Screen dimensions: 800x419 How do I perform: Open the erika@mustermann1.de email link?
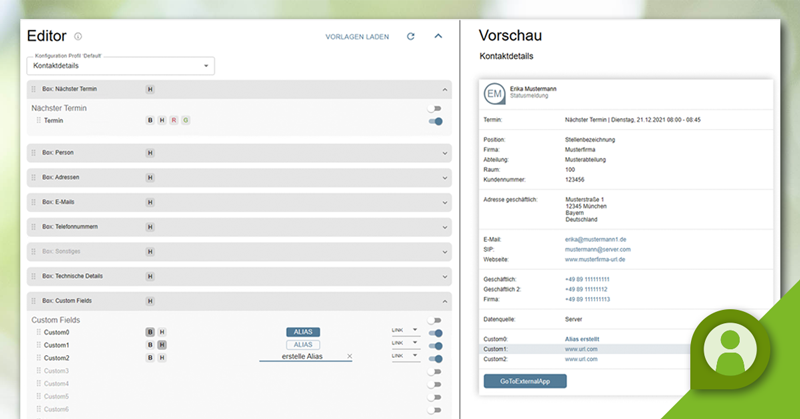click(x=594, y=239)
